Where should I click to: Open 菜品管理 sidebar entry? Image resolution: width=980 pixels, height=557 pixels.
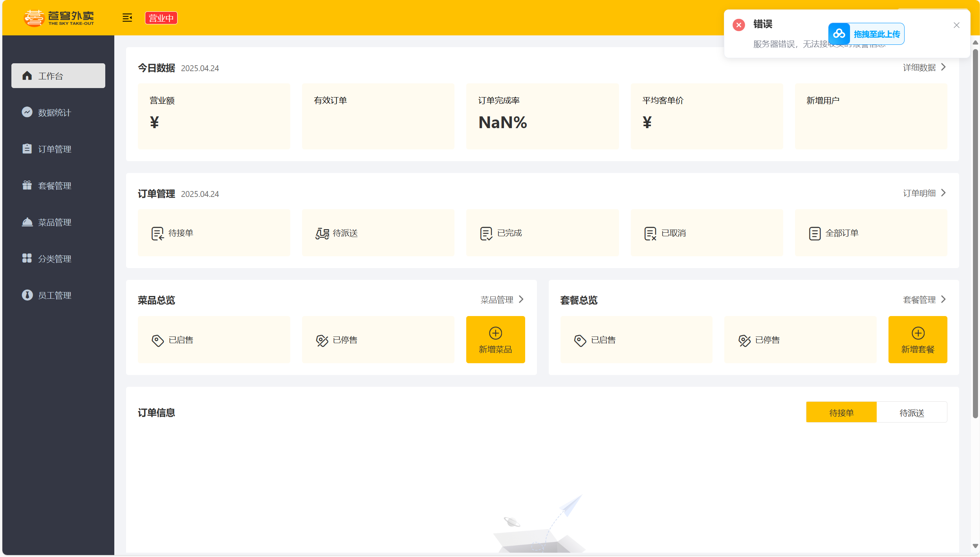[x=54, y=222]
